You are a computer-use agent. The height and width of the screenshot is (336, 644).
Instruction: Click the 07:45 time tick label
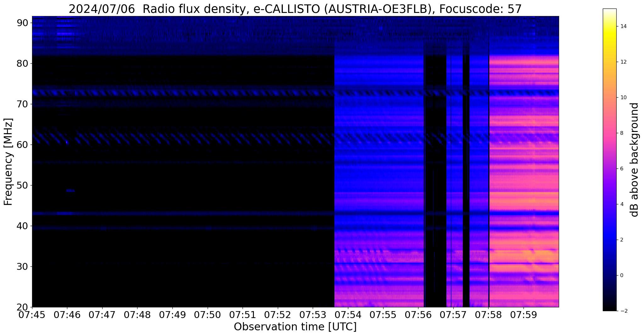point(32,315)
